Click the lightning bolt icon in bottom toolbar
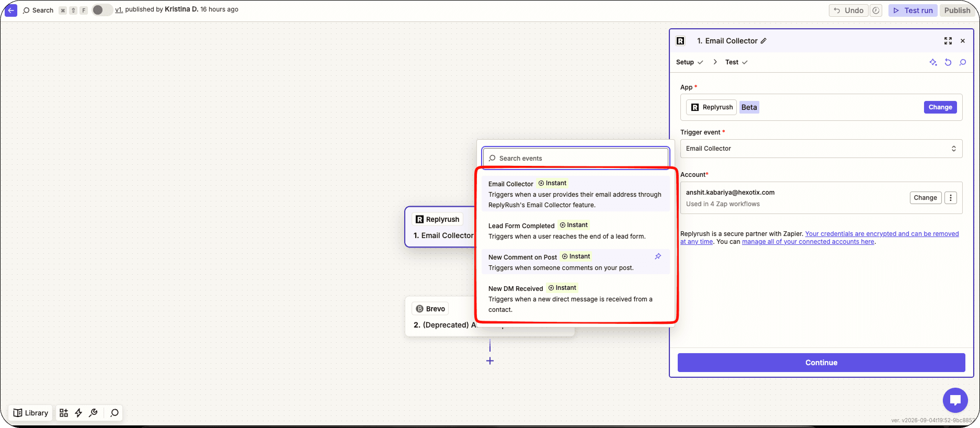 click(78, 413)
